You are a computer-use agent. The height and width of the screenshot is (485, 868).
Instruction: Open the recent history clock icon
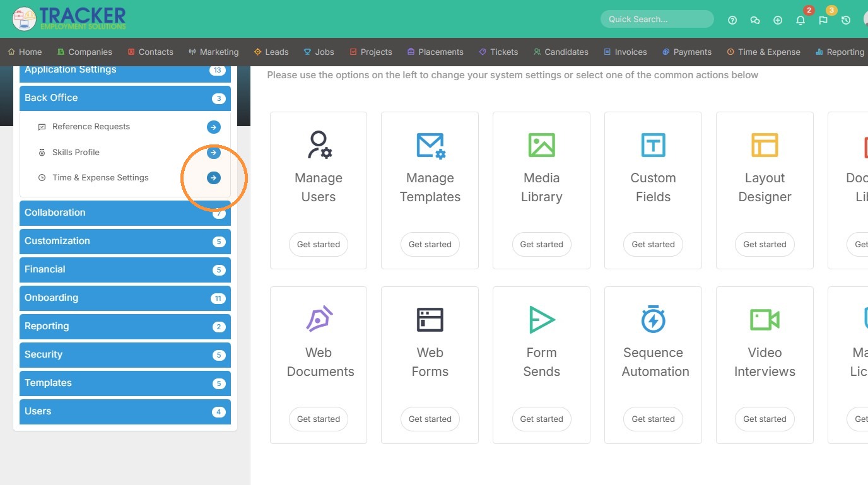[x=846, y=20]
